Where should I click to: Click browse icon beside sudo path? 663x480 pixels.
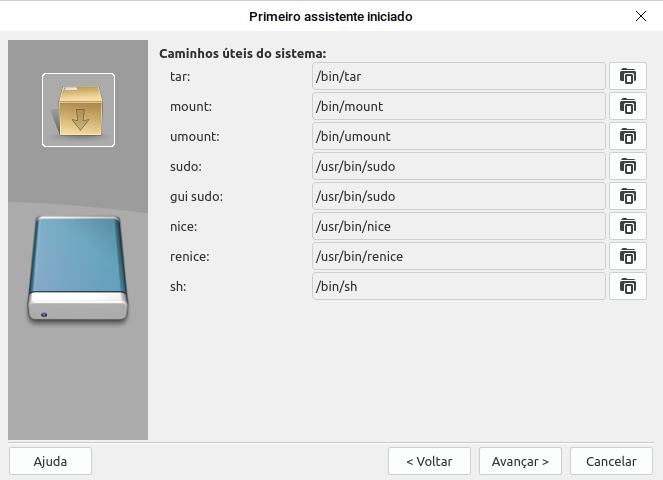coord(627,166)
